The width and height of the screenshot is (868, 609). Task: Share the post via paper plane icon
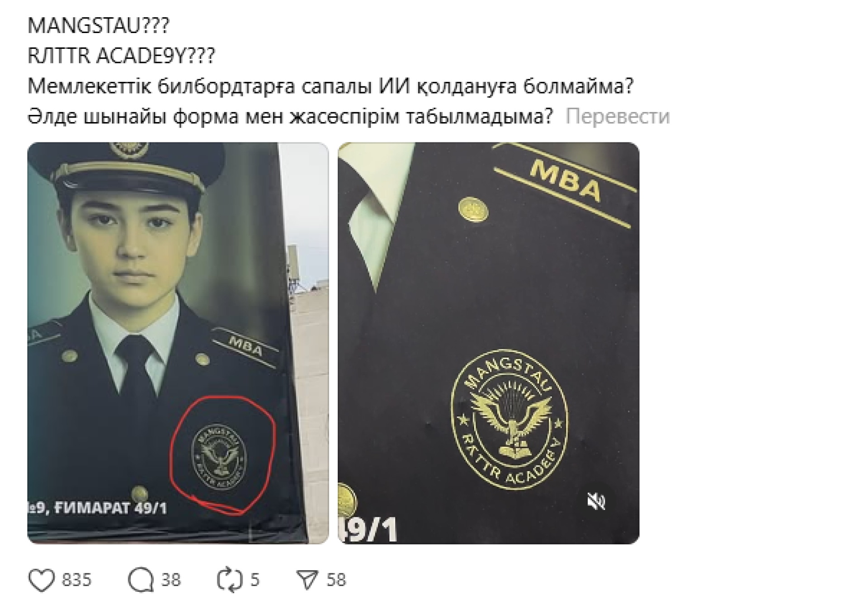[307, 580]
